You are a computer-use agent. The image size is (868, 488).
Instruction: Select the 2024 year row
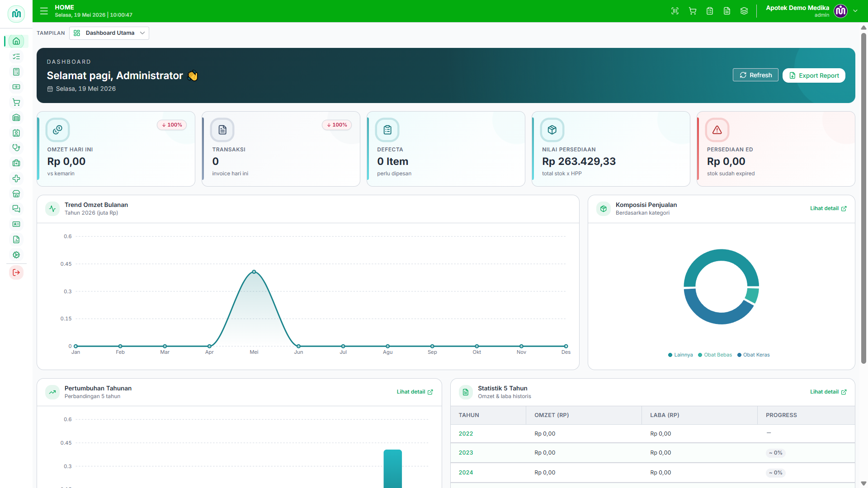point(652,473)
